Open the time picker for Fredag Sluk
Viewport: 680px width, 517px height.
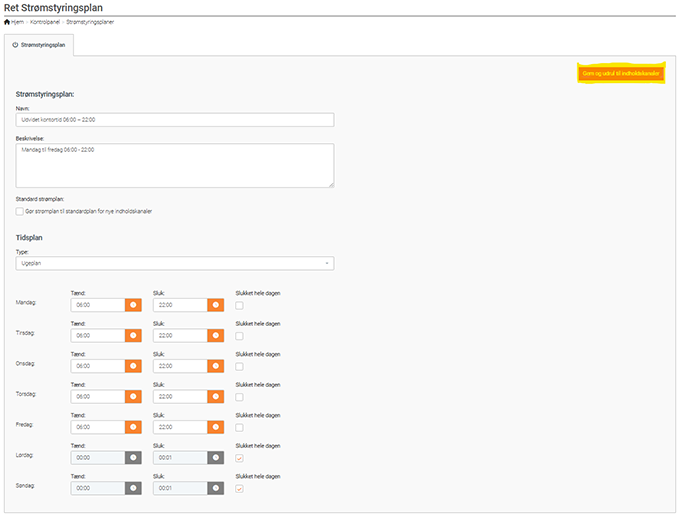(214, 427)
